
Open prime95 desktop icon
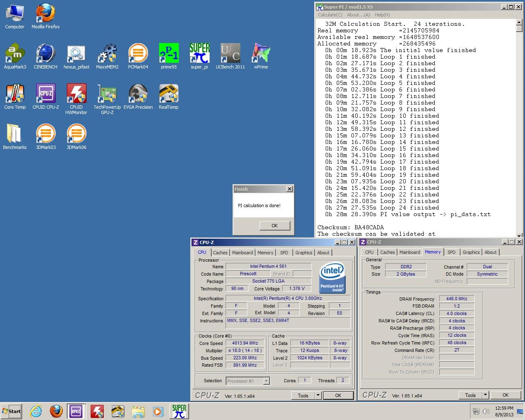point(169,57)
